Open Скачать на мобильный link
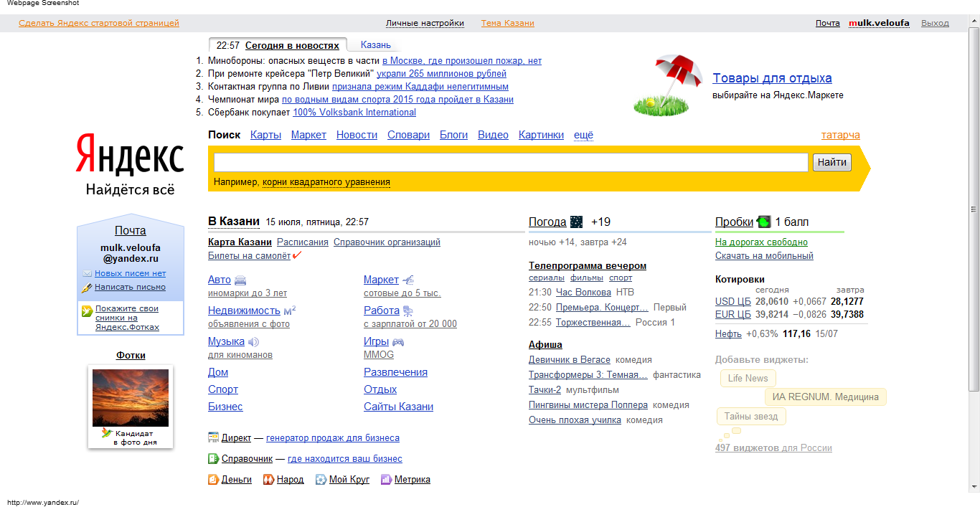 (764, 255)
